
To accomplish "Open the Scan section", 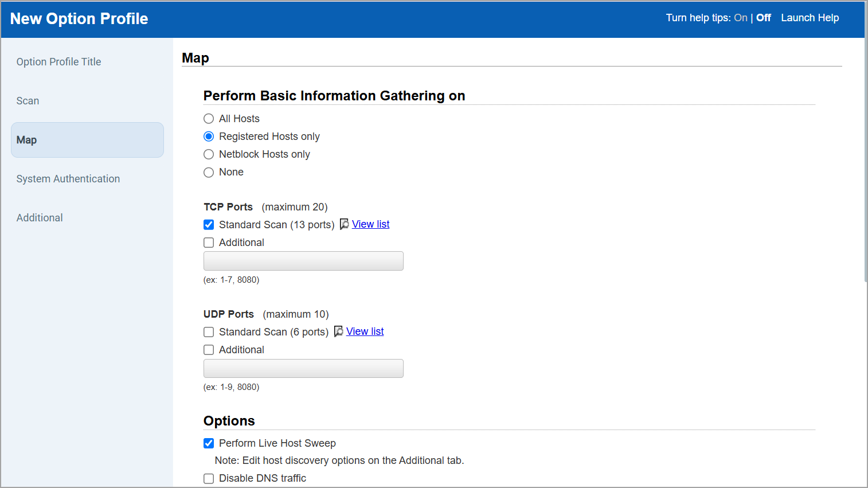I will click(x=28, y=100).
